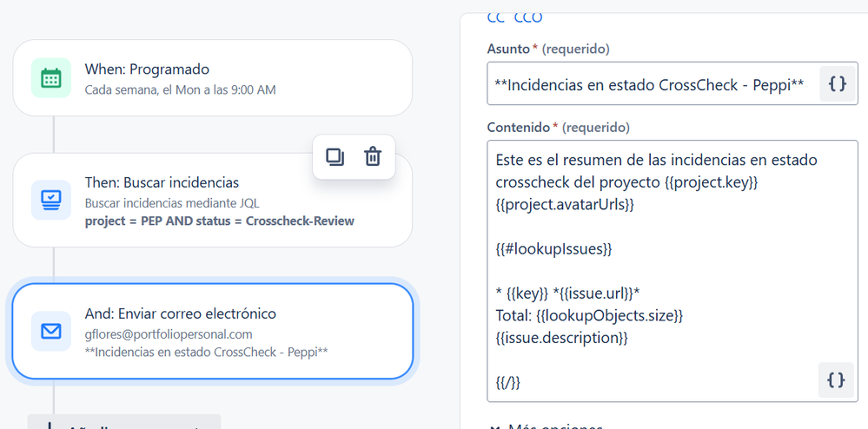Click the CCO link
Image resolution: width=868 pixels, height=429 pixels.
point(528,17)
